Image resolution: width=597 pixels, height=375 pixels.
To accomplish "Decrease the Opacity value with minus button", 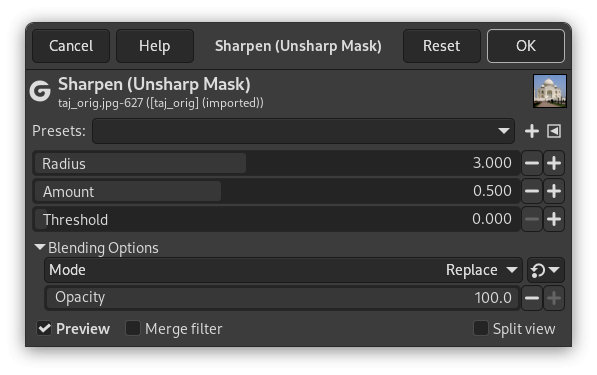I will click(532, 298).
